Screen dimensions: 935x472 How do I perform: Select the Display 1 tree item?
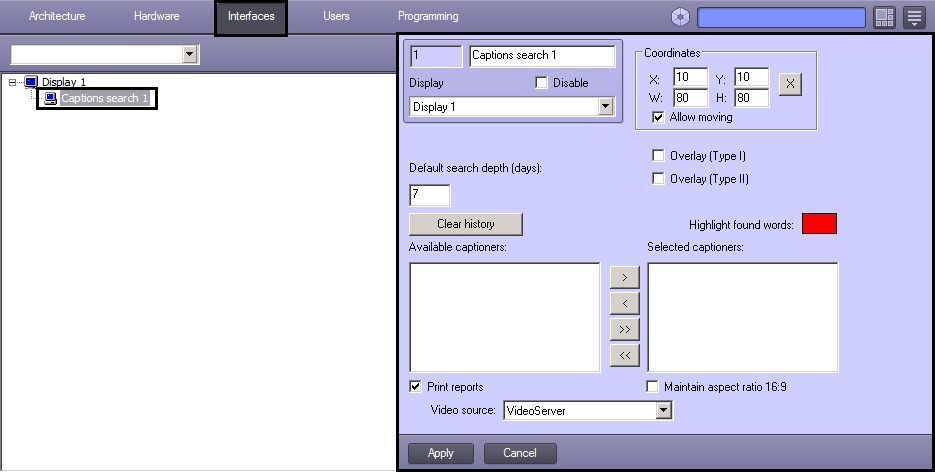[x=64, y=82]
